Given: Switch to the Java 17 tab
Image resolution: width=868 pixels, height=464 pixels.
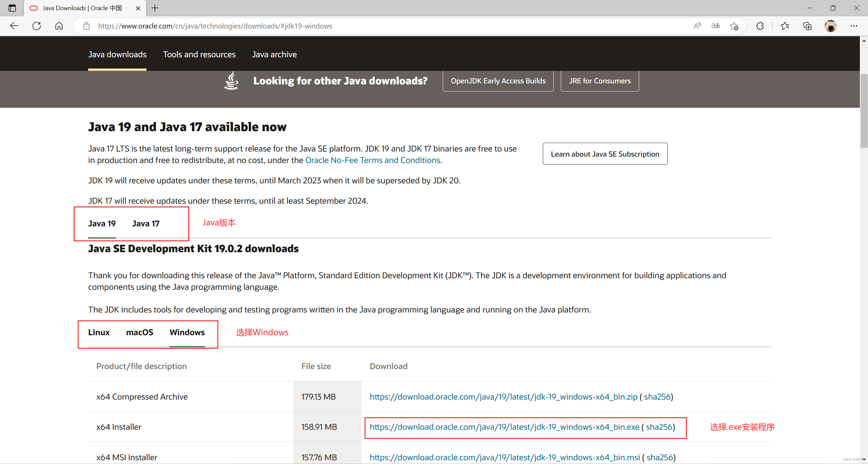Looking at the screenshot, I should click(x=146, y=224).
